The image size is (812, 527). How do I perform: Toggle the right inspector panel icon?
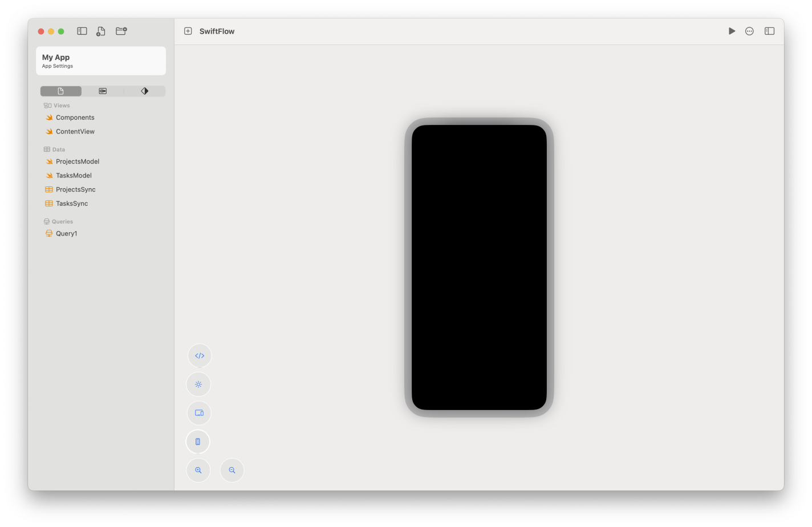pyautogui.click(x=769, y=31)
